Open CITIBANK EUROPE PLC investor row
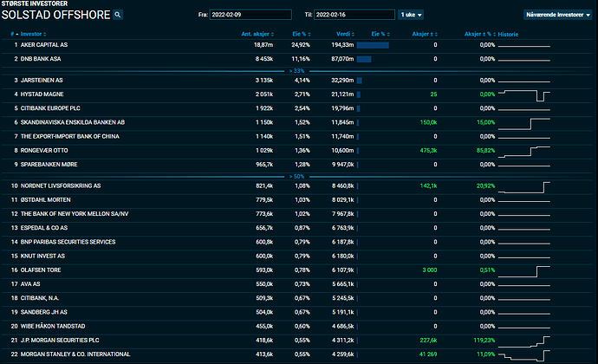The width and height of the screenshot is (598, 364). coord(296,108)
